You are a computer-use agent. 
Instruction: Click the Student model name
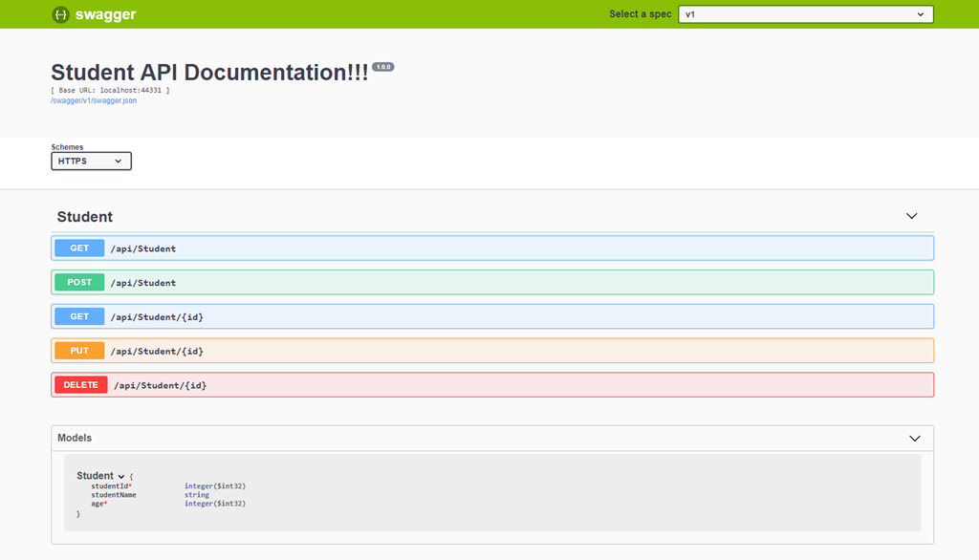pyautogui.click(x=95, y=476)
